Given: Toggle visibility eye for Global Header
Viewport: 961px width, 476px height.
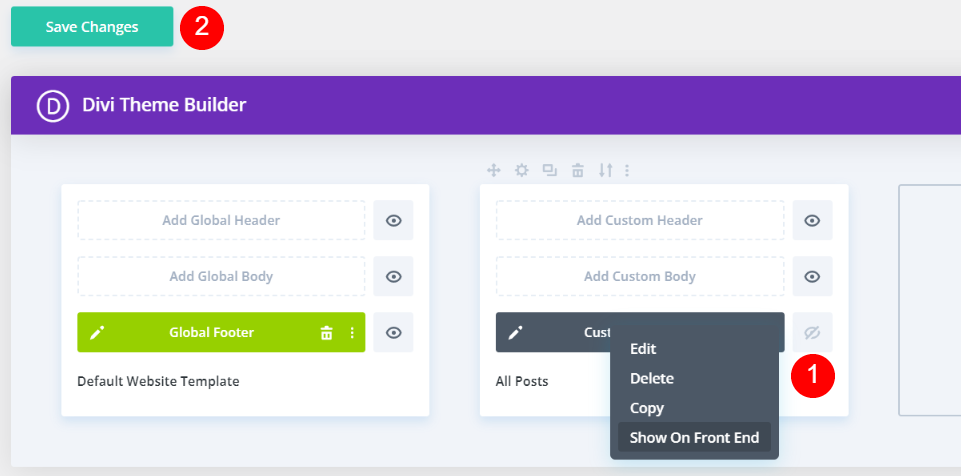Looking at the screenshot, I should pyautogui.click(x=393, y=220).
